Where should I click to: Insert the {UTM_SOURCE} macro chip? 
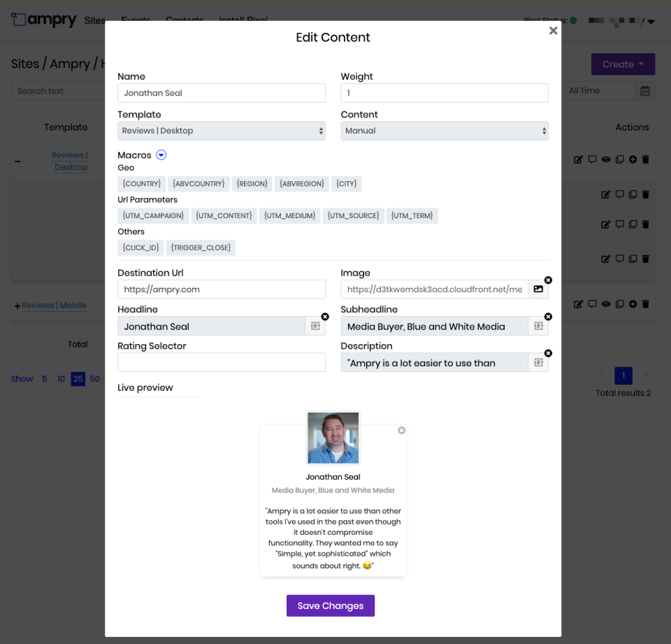pos(353,215)
